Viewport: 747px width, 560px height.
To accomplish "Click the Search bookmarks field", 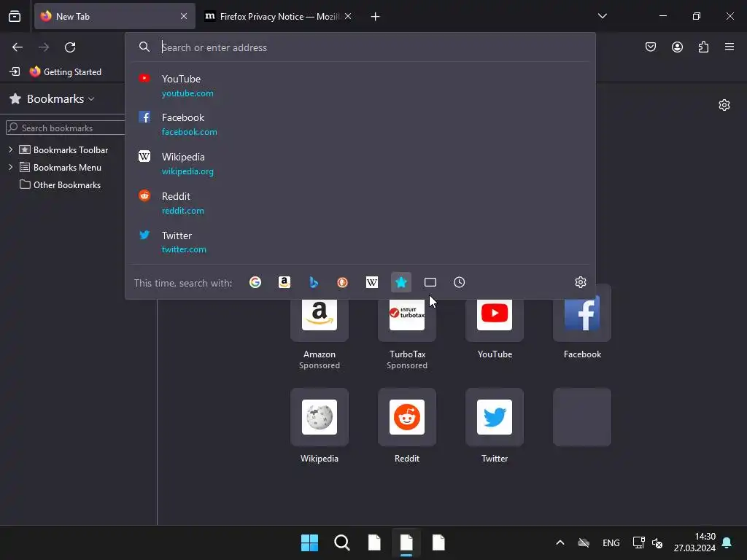I will pos(66,128).
